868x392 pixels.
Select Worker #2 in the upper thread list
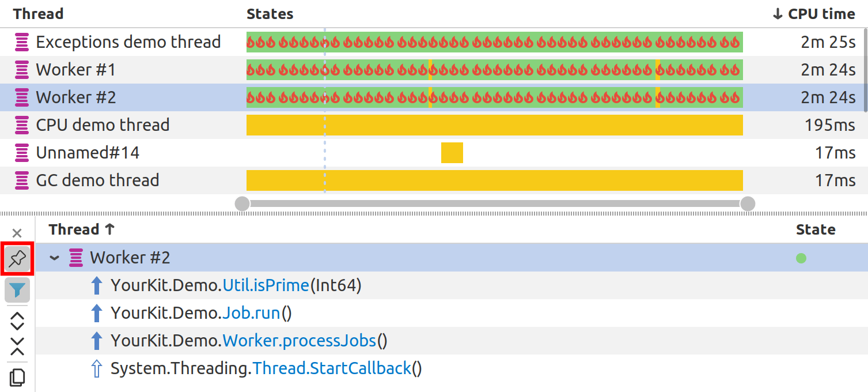click(432, 97)
